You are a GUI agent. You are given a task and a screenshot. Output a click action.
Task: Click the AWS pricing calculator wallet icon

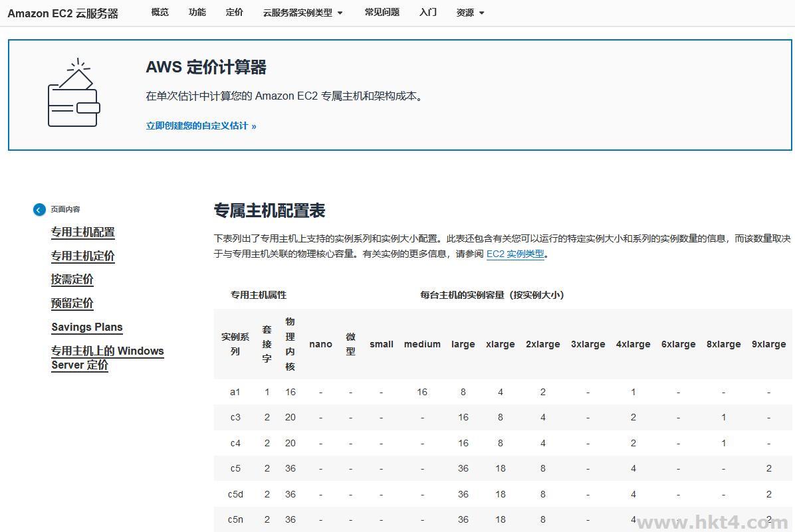74,92
